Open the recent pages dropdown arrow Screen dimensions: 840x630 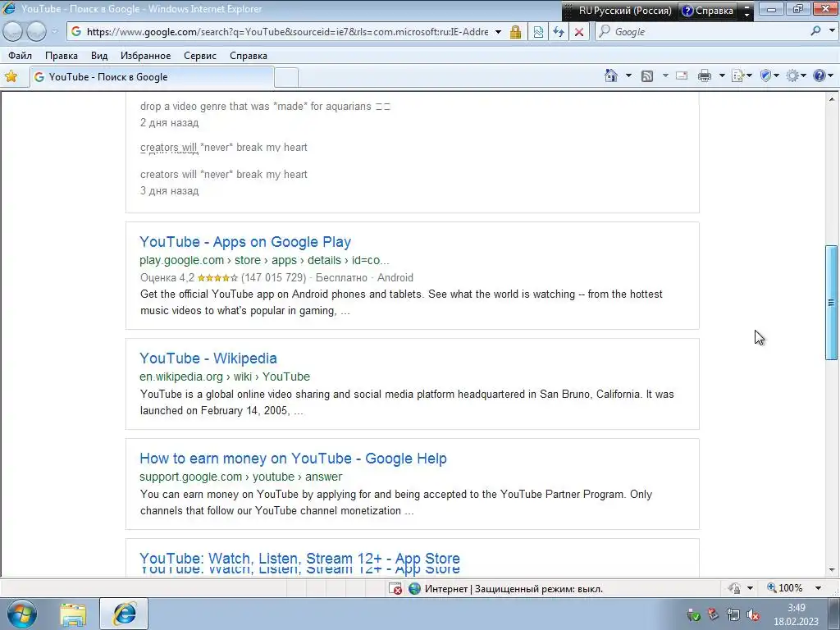point(54,32)
